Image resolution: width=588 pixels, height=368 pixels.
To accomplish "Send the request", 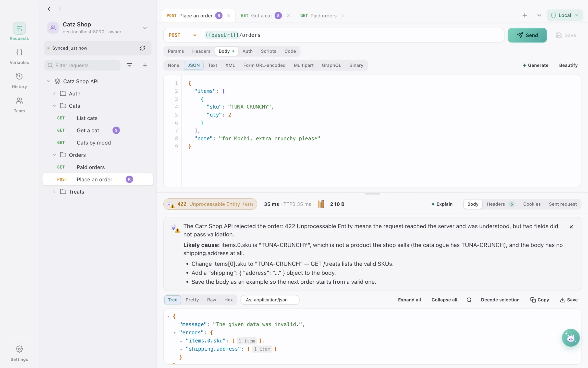I will point(527,35).
